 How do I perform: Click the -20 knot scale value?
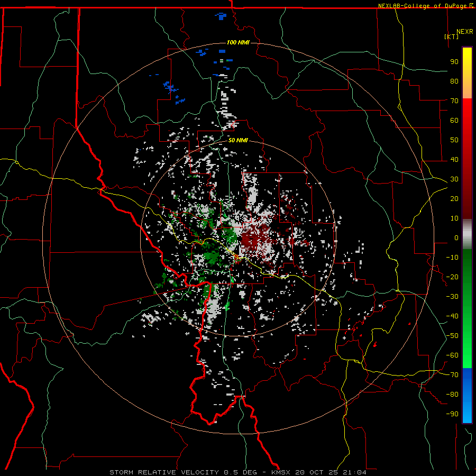452,277
